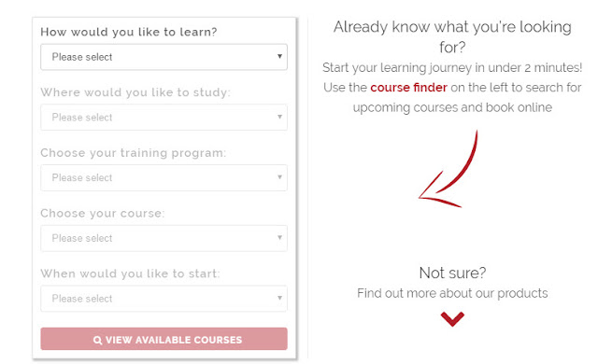Click the arrow on the start date dropdown

[279, 298]
